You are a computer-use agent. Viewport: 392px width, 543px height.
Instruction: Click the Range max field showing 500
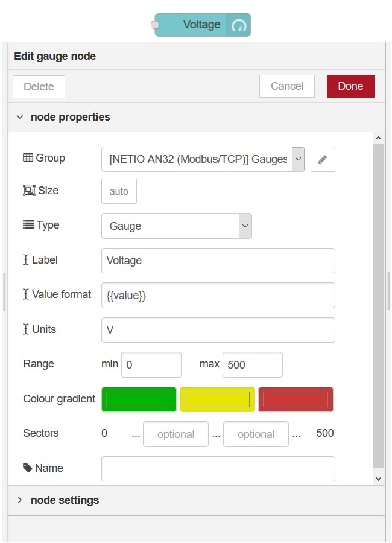253,364
